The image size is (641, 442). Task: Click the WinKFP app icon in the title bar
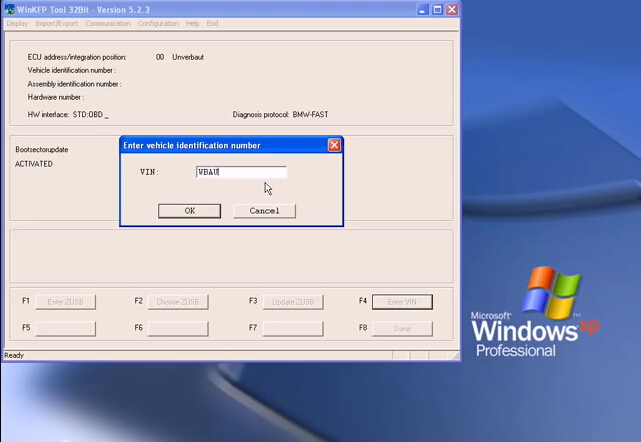[9, 9]
